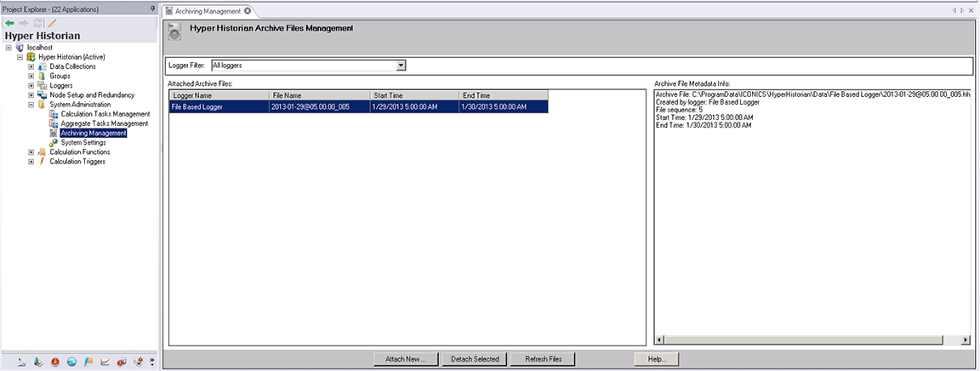Image resolution: width=980 pixels, height=371 pixels.
Task: Close the Archiving Management tab
Action: point(248,11)
